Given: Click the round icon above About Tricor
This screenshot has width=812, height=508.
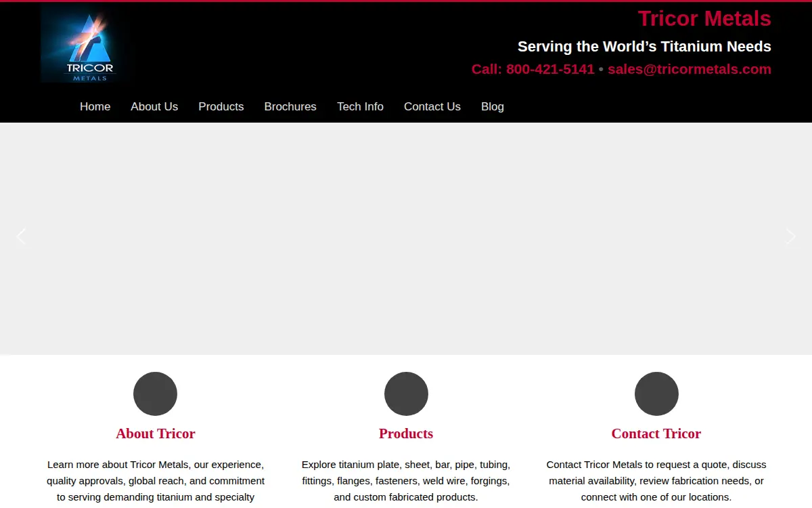Looking at the screenshot, I should pos(155,394).
